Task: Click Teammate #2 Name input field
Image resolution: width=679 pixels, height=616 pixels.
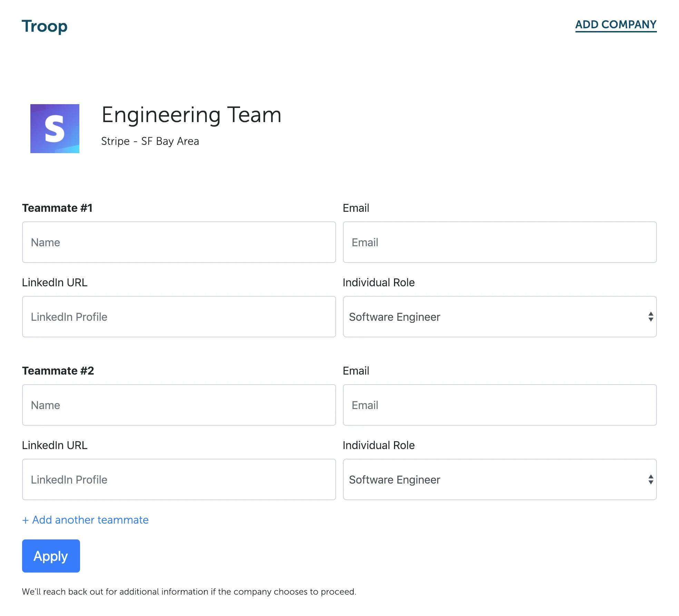Action: point(179,405)
